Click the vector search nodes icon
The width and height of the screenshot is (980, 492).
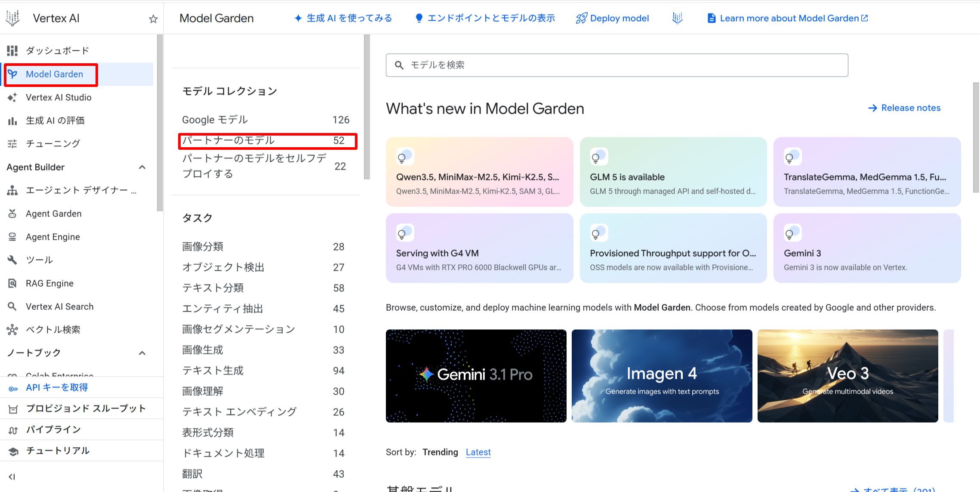point(12,330)
